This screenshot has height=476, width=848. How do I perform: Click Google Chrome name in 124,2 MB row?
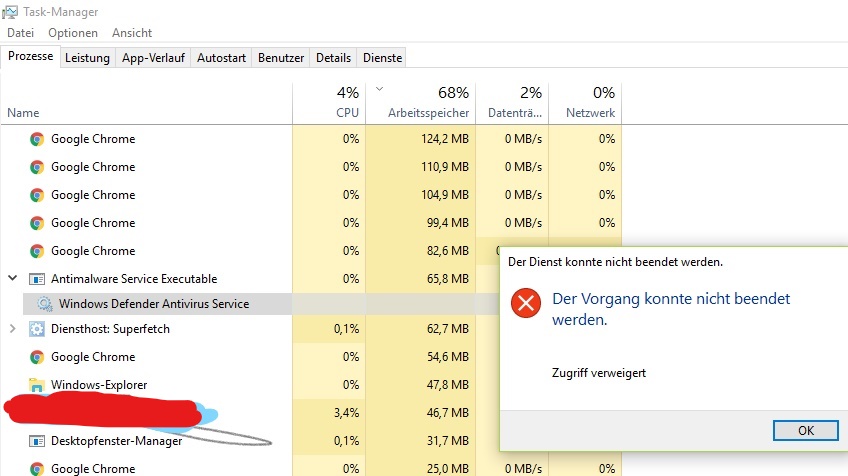coord(93,139)
